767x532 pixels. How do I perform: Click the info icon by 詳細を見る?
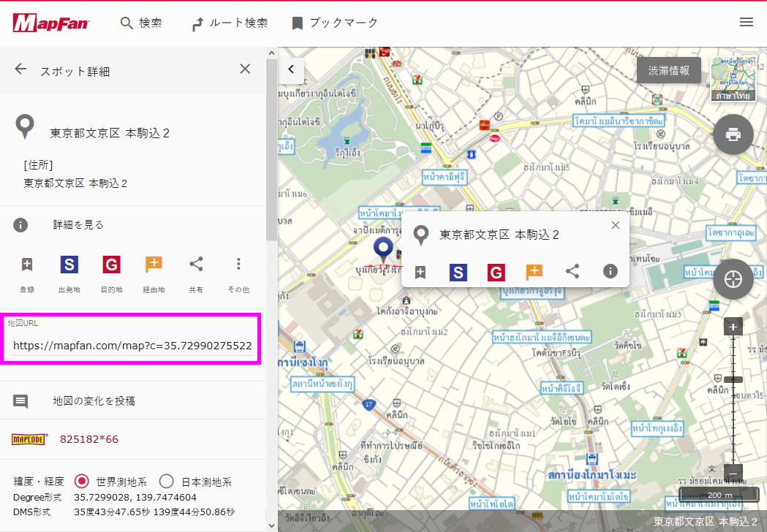[20, 225]
